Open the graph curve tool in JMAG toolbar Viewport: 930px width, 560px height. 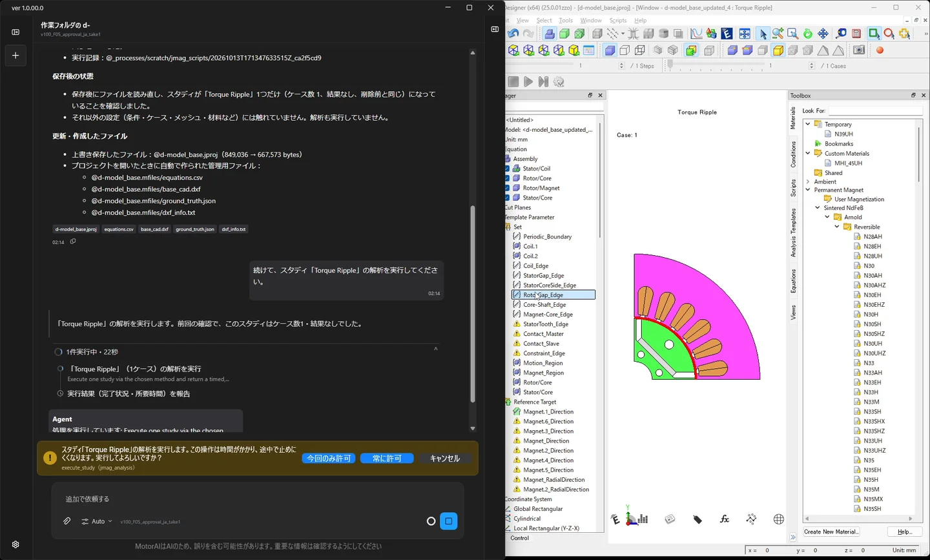click(x=696, y=34)
